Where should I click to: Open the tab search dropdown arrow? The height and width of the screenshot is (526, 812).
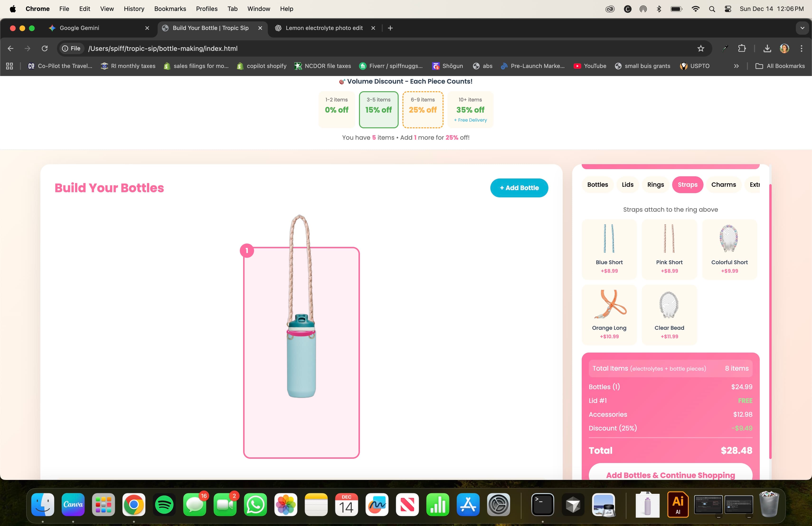click(x=802, y=28)
